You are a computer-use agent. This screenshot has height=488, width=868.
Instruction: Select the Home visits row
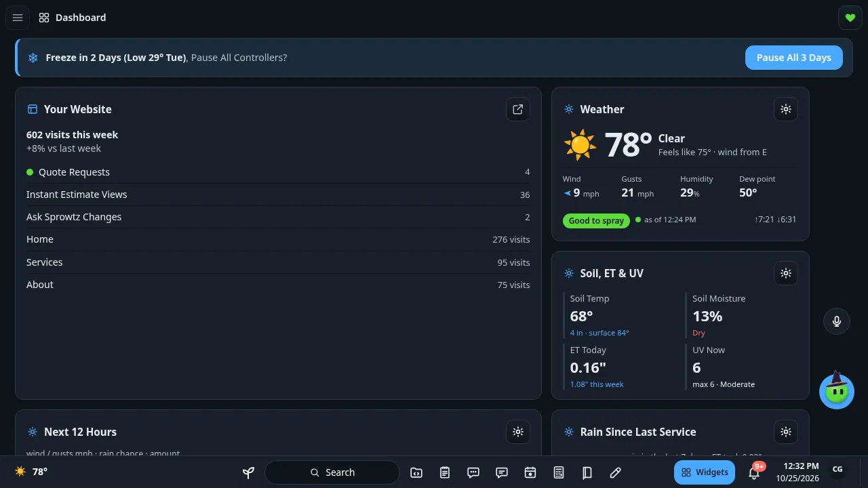tap(278, 239)
